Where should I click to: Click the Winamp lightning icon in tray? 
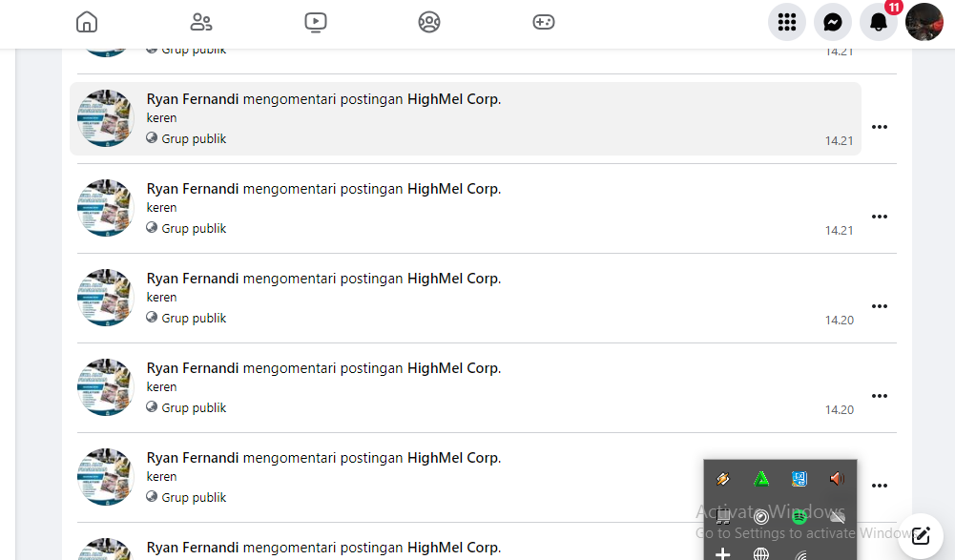click(x=723, y=479)
